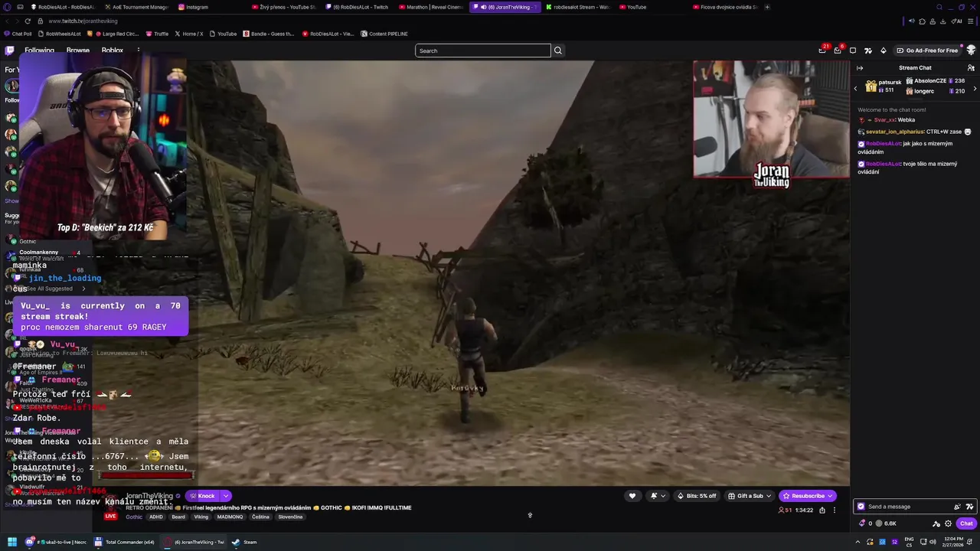
Task: Open Total Commander in the taskbar
Action: [x=124, y=542]
